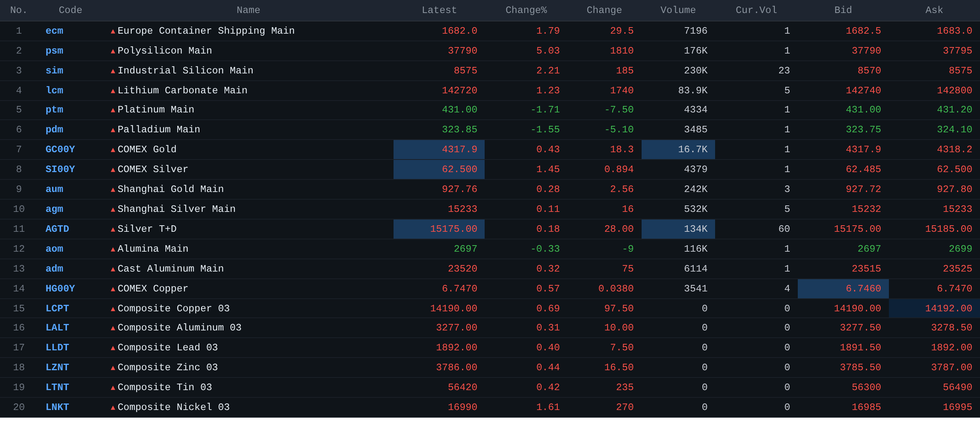Click the Change value -7.50 for Platinum
The image size is (980, 423).
(619, 110)
